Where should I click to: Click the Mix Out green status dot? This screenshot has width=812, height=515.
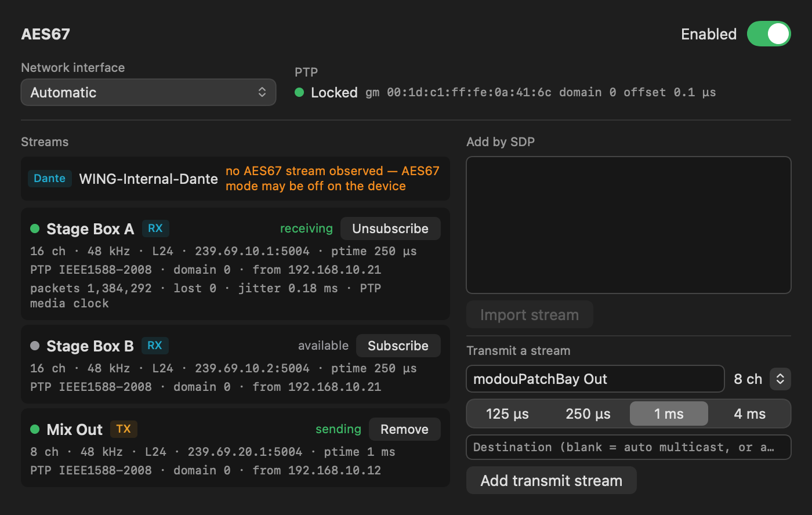tap(35, 429)
